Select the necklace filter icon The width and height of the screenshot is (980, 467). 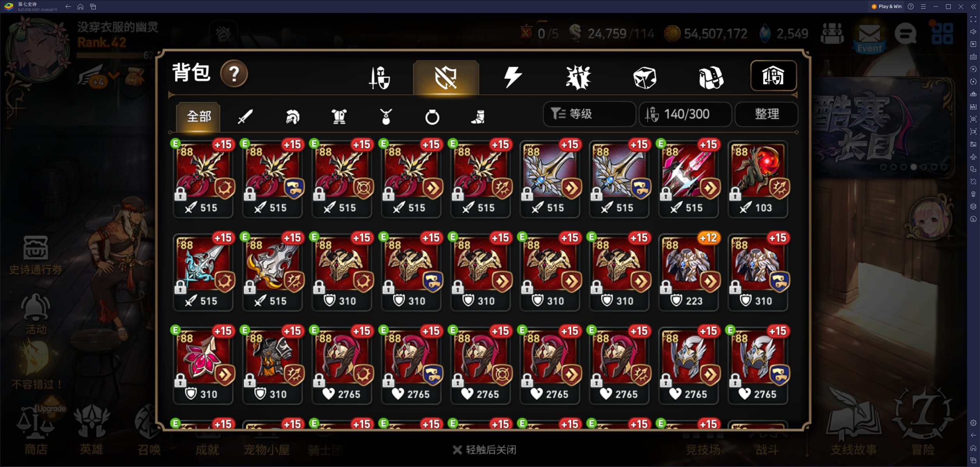point(386,116)
